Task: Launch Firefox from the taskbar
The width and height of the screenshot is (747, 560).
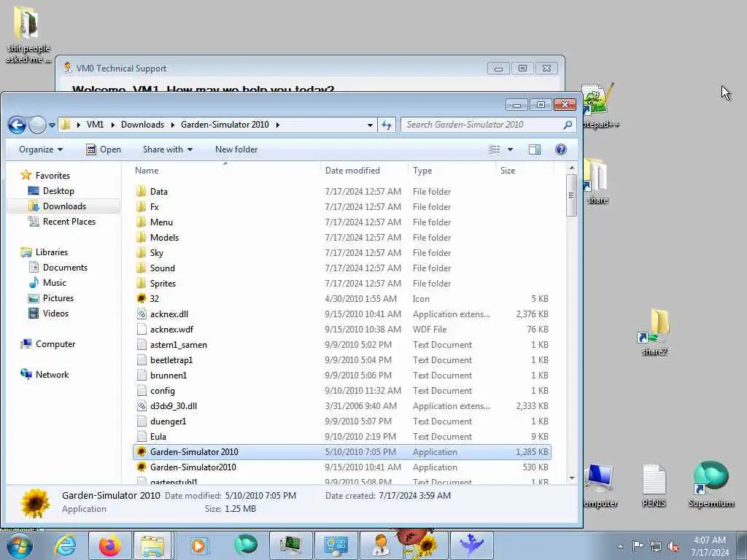Action: coord(110,545)
